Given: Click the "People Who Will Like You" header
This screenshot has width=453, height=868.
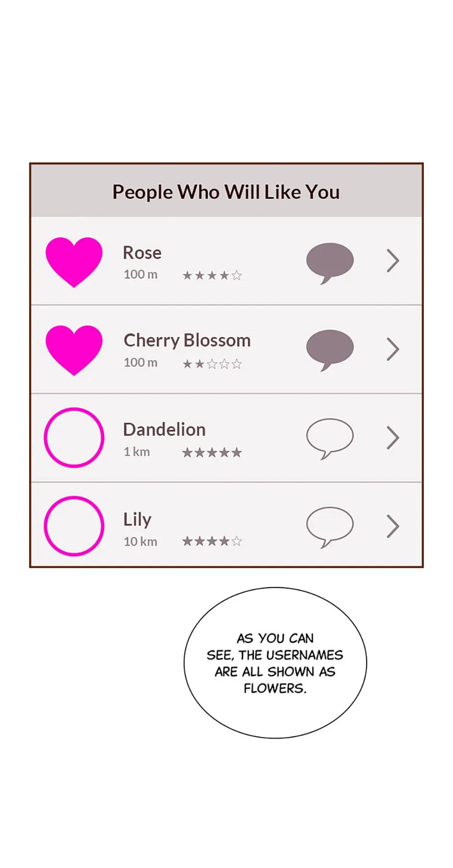Looking at the screenshot, I should 226,192.
